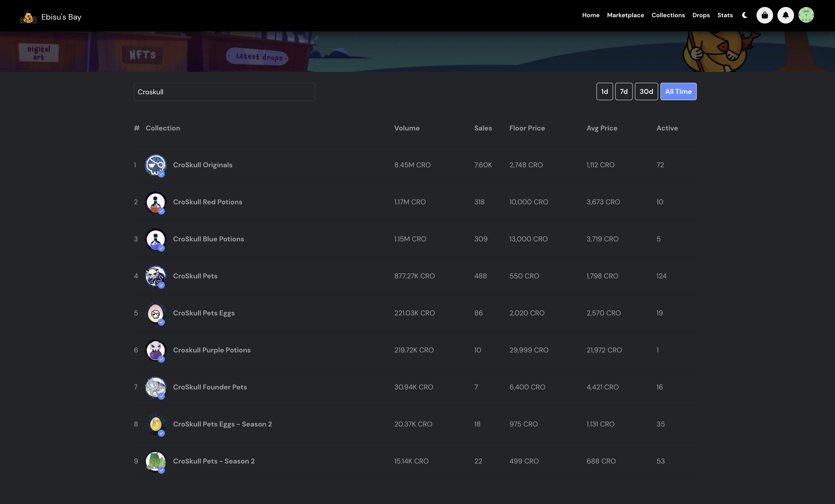
Task: Open CroSkull Pets – Season 2 link
Action: (214, 461)
